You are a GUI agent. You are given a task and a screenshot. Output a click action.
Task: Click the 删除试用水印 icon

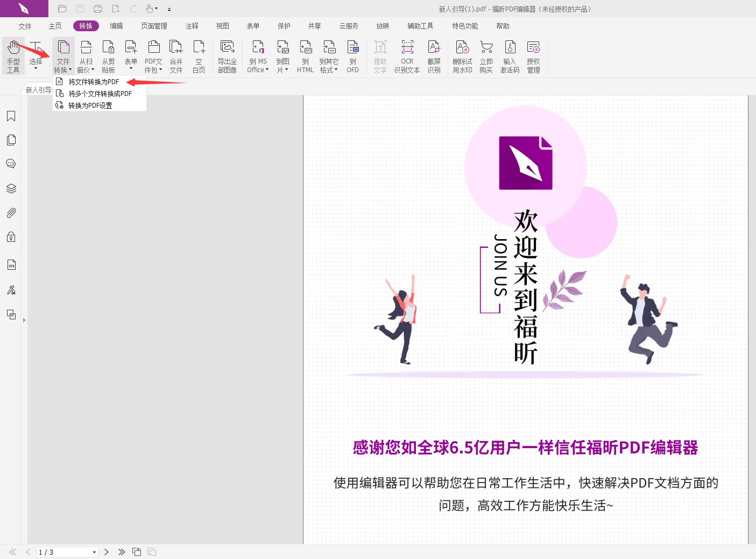[x=462, y=55]
